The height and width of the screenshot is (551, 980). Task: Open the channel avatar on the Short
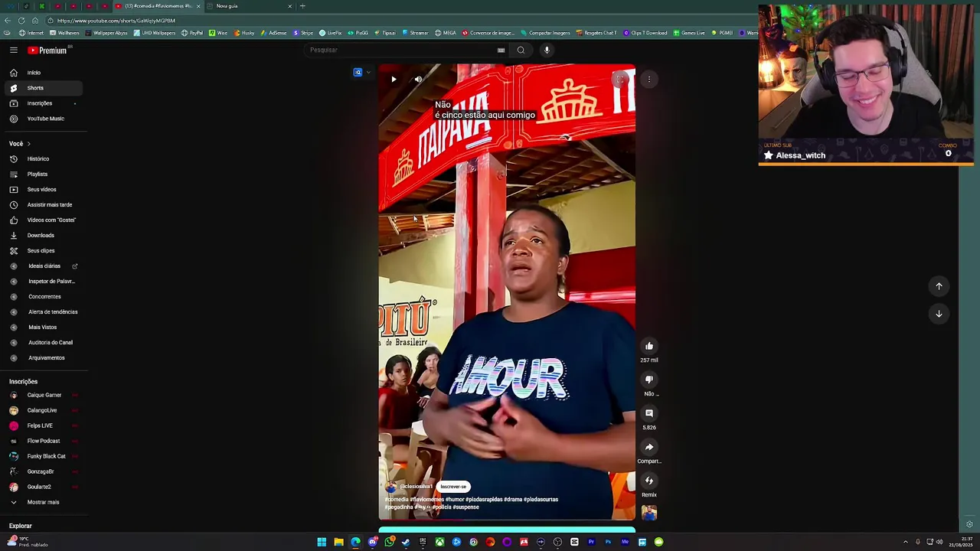391,487
